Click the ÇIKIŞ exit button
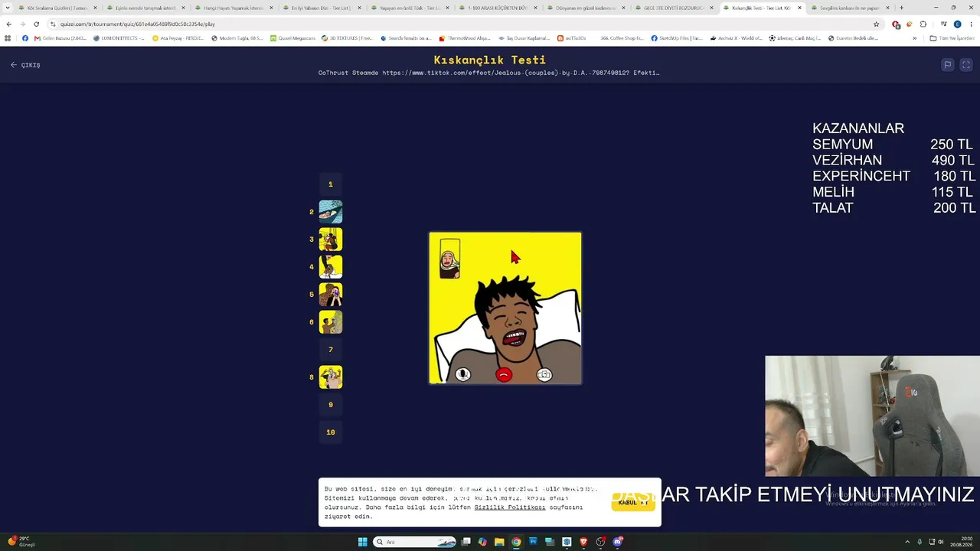 click(25, 65)
